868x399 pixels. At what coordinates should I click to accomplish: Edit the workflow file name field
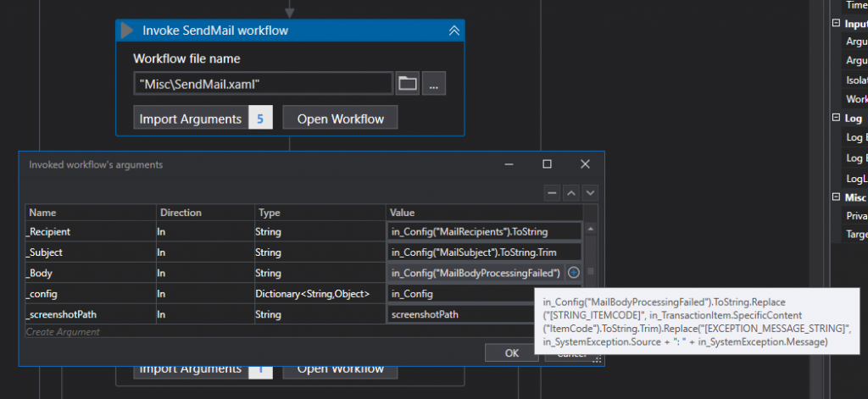263,83
